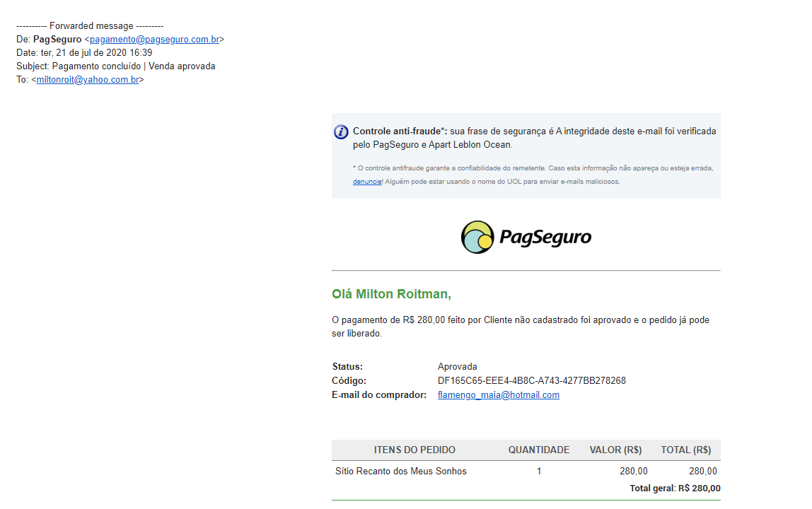
Task: Click the 'Código:' label
Action: (x=349, y=380)
